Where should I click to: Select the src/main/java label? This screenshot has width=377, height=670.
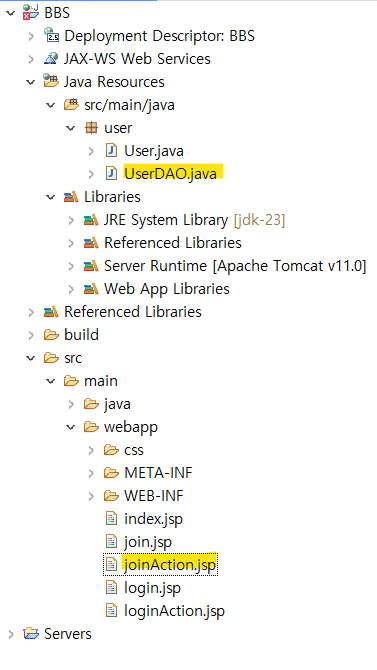[129, 105]
